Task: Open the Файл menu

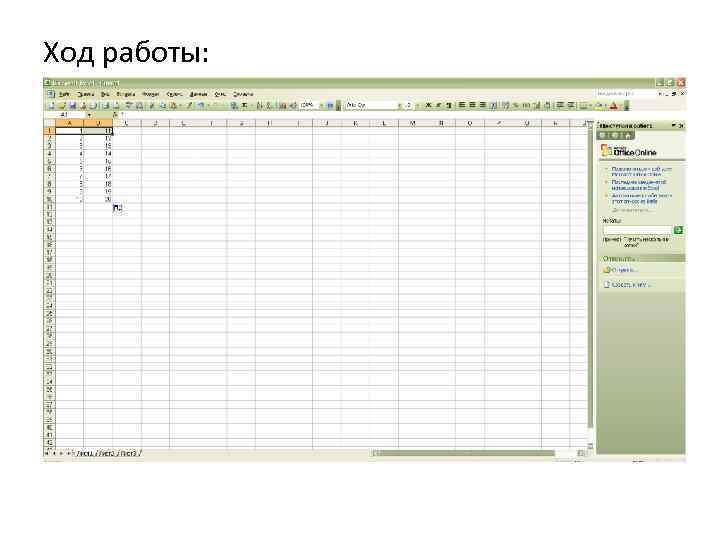Action: pyautogui.click(x=65, y=94)
